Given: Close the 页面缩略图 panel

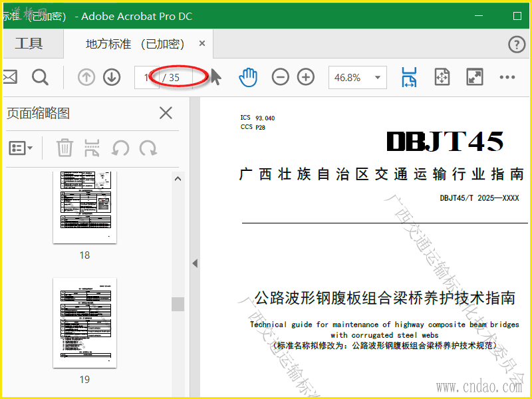Looking at the screenshot, I should click(166, 113).
